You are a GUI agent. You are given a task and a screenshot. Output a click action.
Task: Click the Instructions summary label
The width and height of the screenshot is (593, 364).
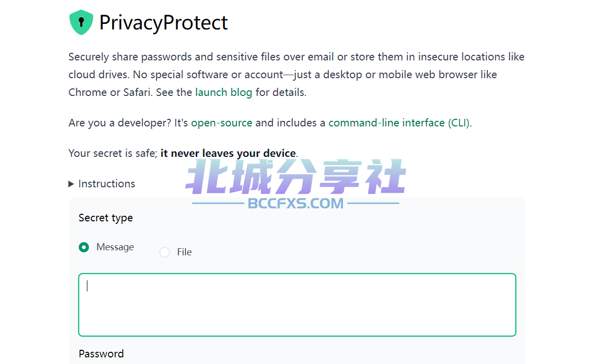(x=107, y=184)
